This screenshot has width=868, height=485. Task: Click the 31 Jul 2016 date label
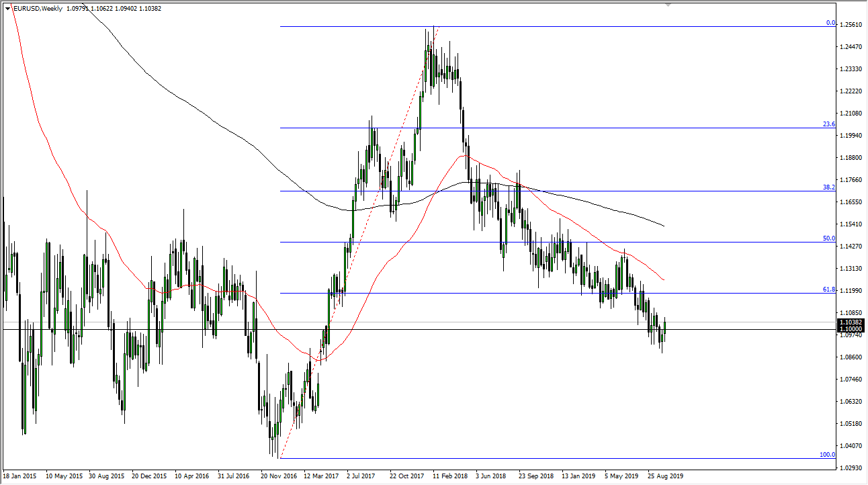234,476
